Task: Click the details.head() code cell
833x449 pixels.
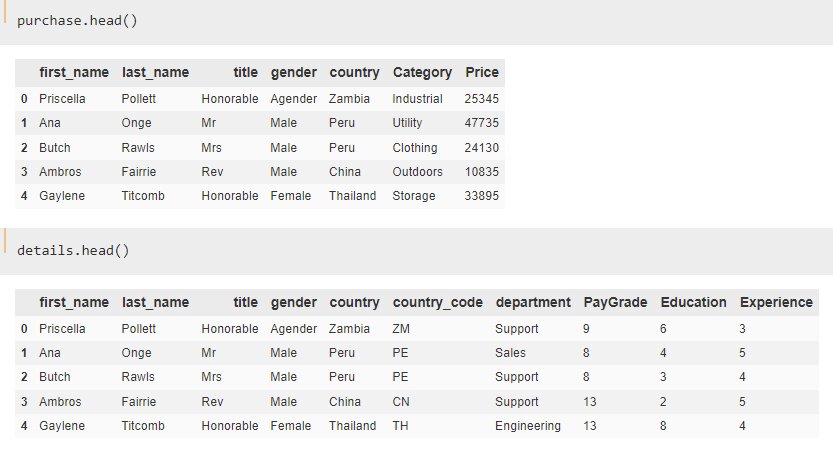Action: (x=73, y=250)
